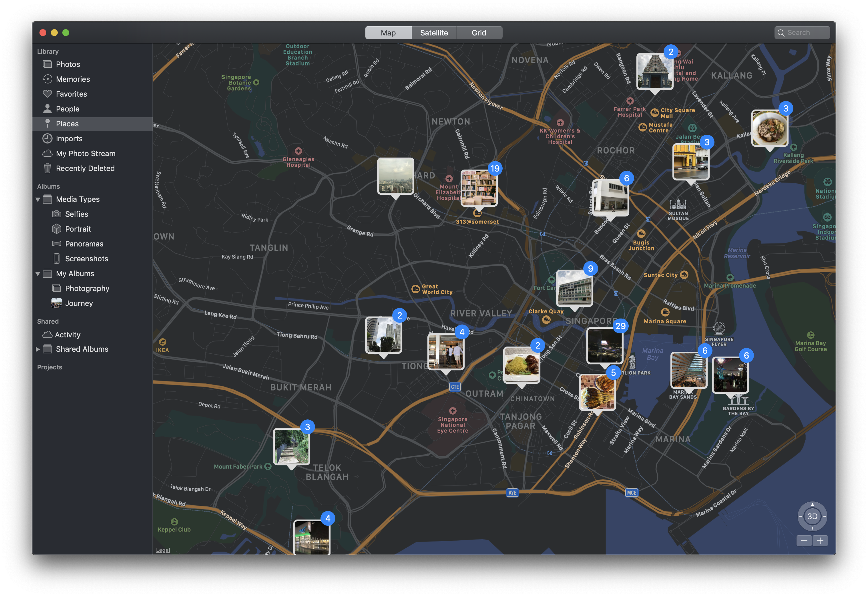868x597 pixels.
Task: Click the Imports clock icon
Action: [x=47, y=138]
